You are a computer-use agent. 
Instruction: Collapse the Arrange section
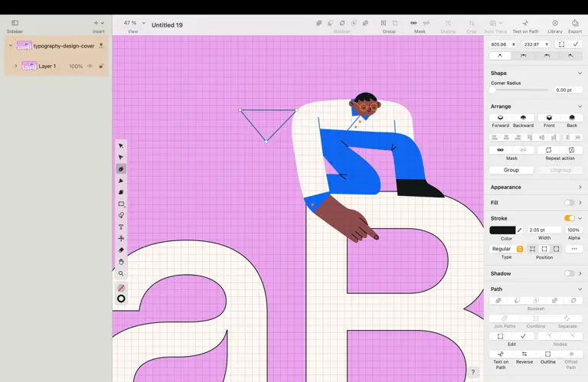pos(580,106)
